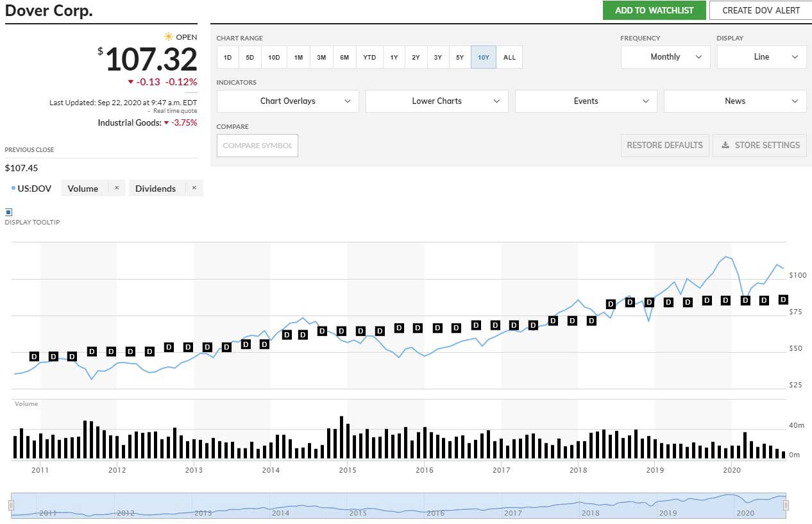
Task: Click the 40m volume axis label
Action: [x=796, y=425]
